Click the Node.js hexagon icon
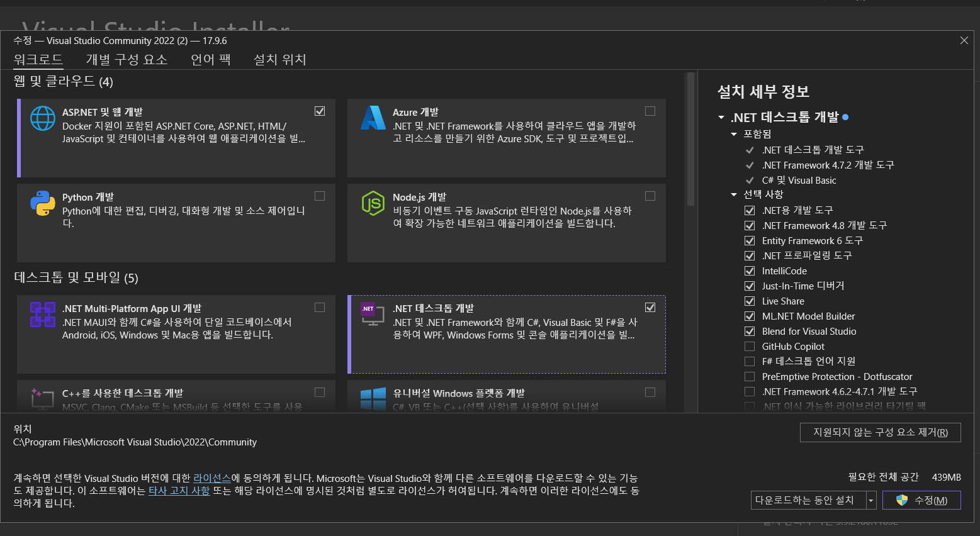Viewport: 980px width, 536px height. click(373, 203)
